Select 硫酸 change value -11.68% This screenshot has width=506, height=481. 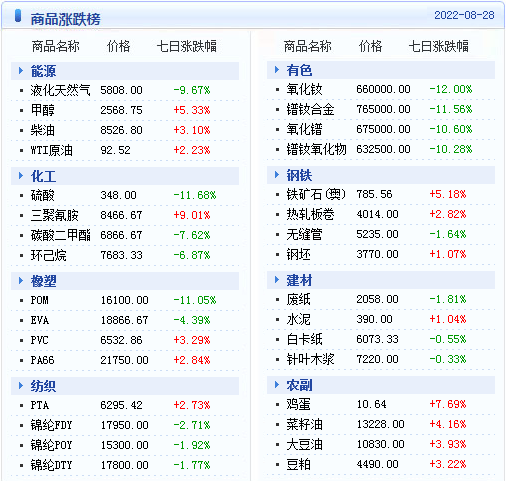(195, 195)
